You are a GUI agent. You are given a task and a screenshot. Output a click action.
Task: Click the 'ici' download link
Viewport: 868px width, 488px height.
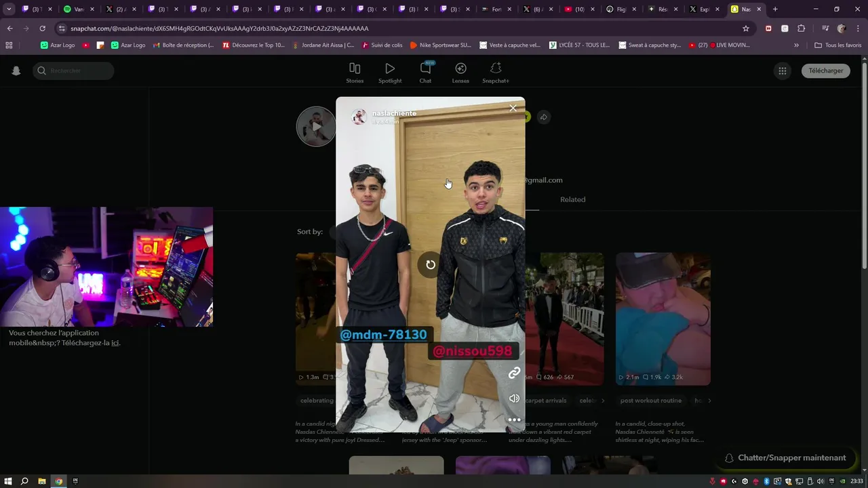coord(115,343)
